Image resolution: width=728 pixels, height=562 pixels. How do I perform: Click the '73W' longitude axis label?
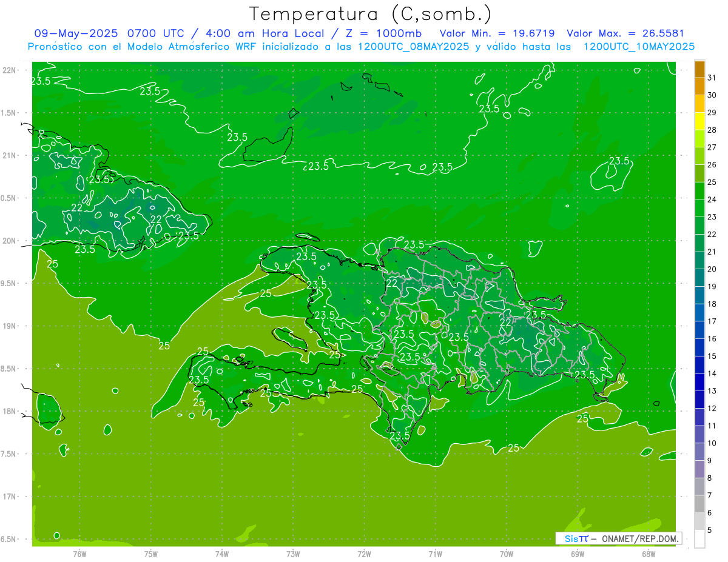click(293, 554)
